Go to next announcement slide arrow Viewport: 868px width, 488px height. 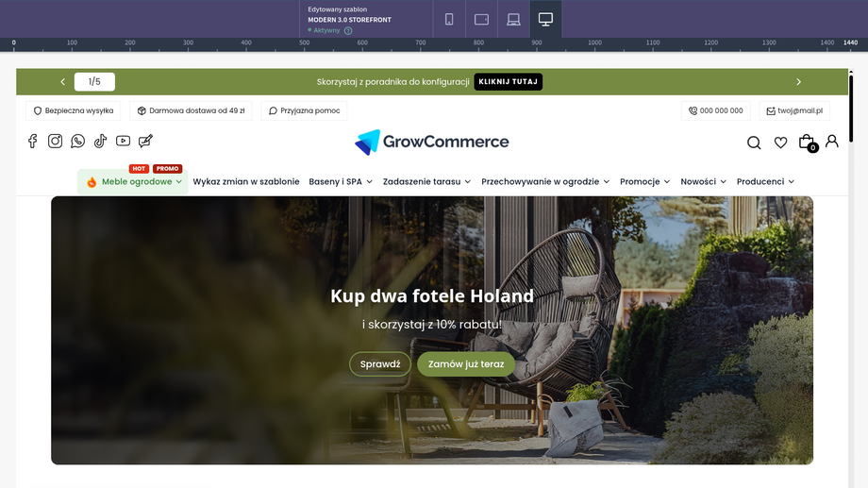(798, 82)
